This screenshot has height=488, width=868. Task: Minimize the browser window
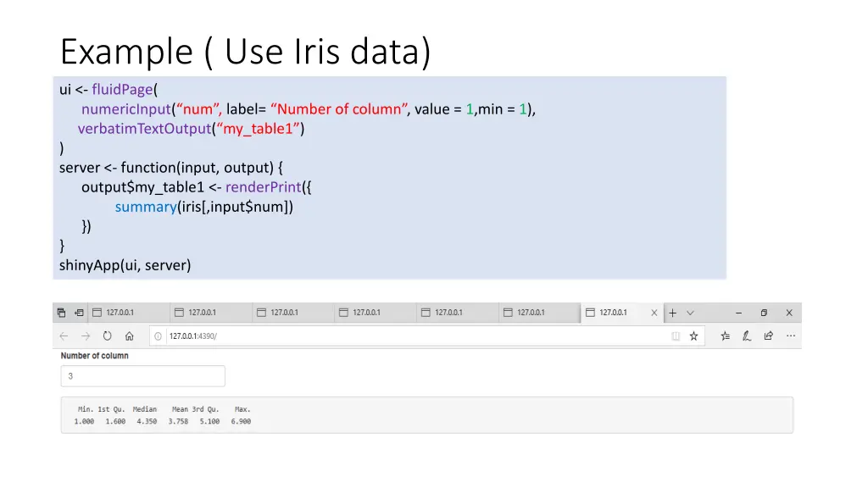click(738, 313)
